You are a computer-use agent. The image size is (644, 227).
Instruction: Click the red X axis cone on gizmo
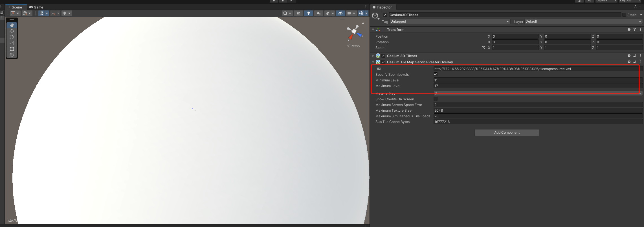tap(350, 37)
